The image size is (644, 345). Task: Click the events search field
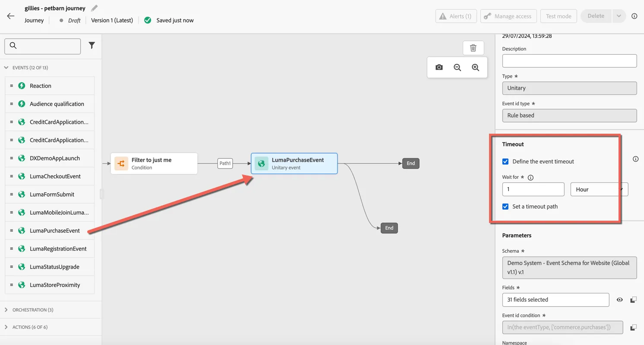(x=42, y=46)
